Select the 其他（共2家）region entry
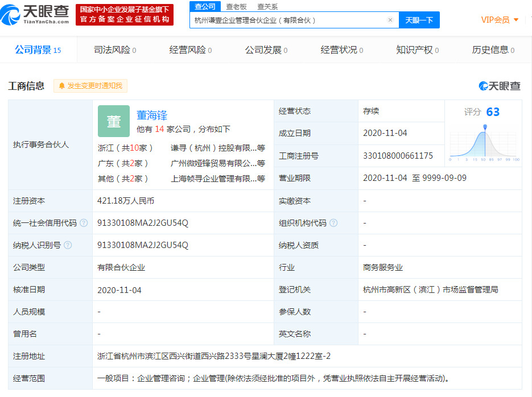532x397 pixels. [x=123, y=179]
